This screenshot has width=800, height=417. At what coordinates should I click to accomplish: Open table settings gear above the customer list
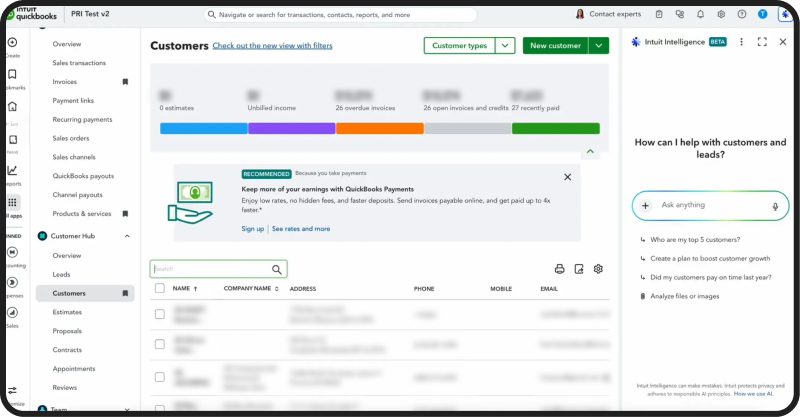(x=598, y=269)
